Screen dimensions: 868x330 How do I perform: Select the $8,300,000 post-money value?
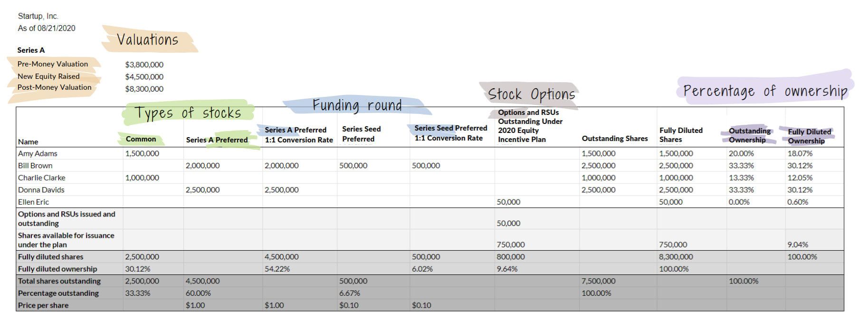pos(144,89)
